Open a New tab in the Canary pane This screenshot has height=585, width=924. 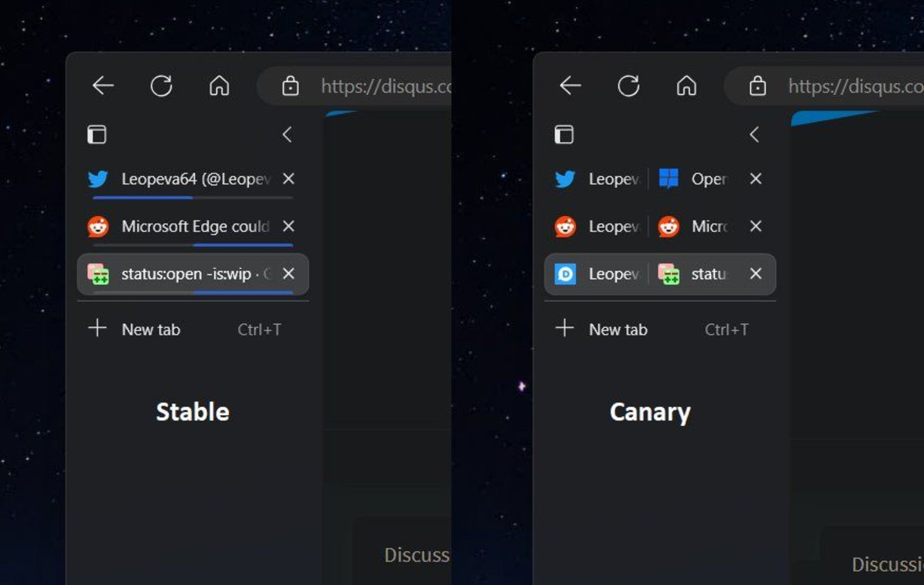[x=618, y=330]
